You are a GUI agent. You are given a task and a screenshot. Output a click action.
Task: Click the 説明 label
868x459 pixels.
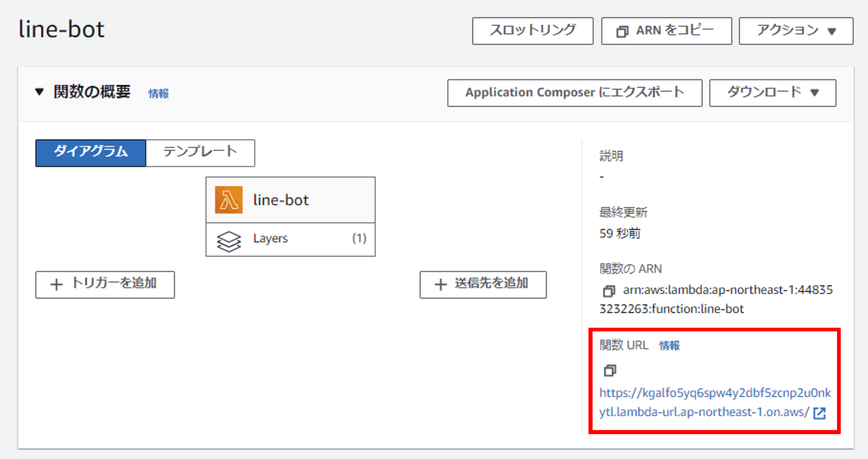[611, 156]
